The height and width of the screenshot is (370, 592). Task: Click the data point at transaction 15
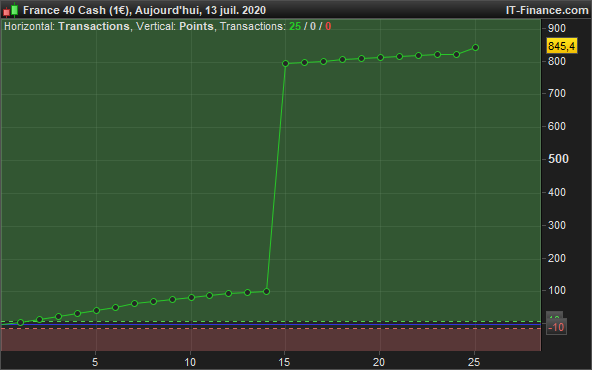click(285, 63)
